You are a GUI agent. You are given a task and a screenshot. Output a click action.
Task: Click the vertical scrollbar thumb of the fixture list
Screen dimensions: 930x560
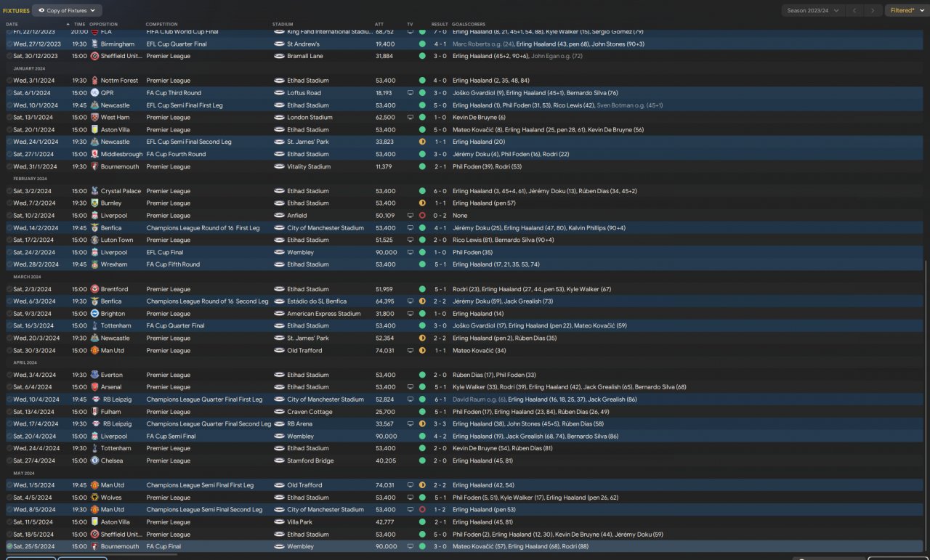coord(926,407)
